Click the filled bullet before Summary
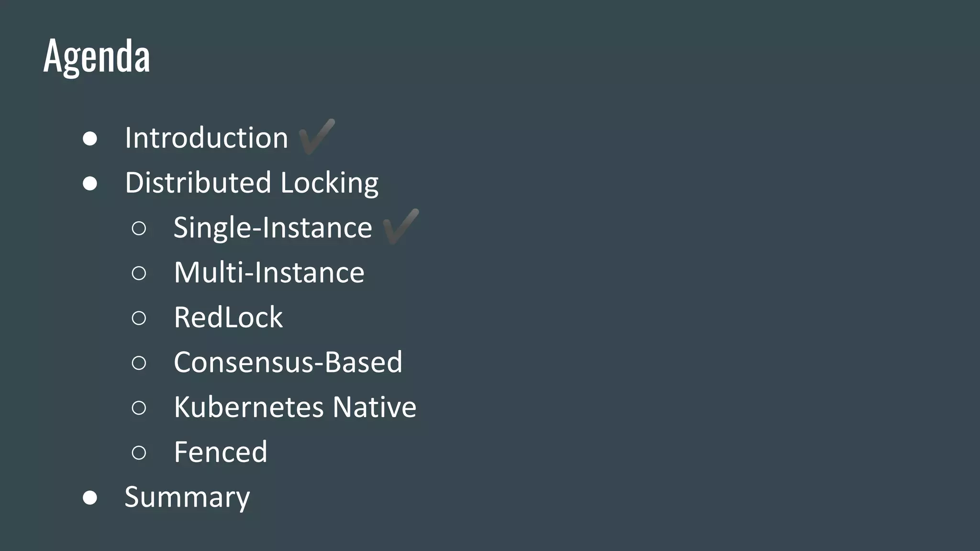 pyautogui.click(x=90, y=497)
